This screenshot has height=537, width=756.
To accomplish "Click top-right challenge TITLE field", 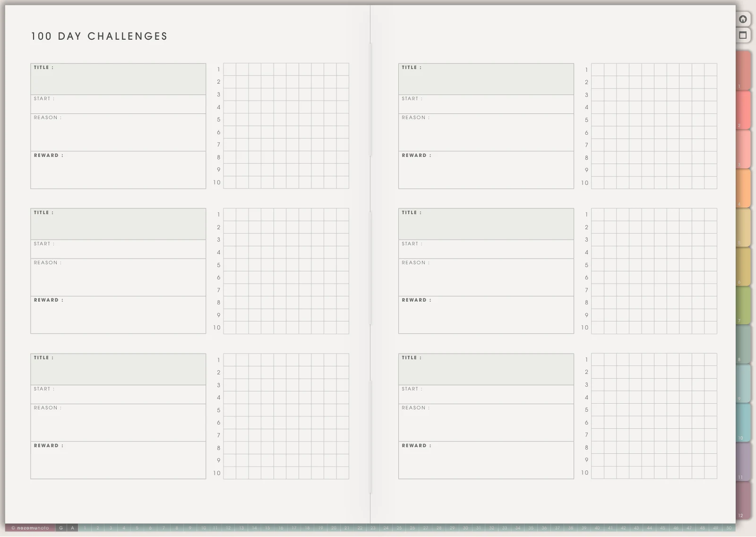I will click(x=486, y=79).
